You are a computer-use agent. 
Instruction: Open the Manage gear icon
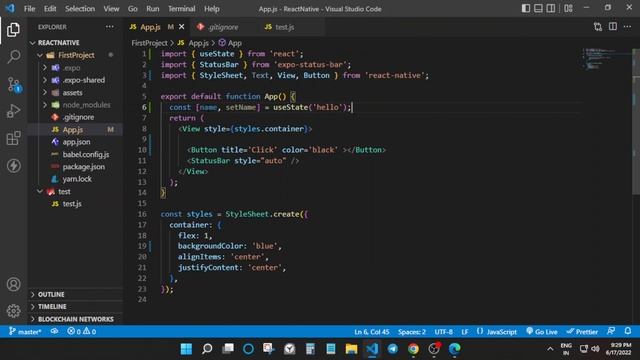coord(13,311)
